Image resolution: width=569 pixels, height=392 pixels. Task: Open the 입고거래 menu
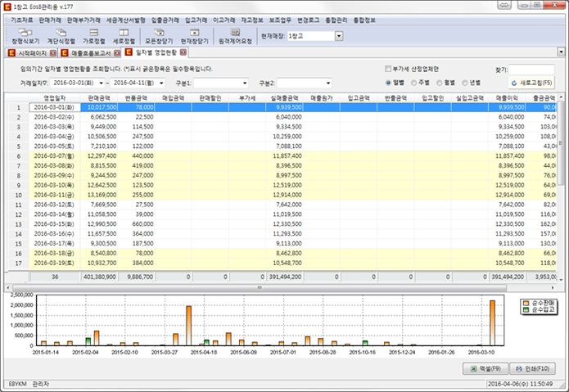(196, 20)
